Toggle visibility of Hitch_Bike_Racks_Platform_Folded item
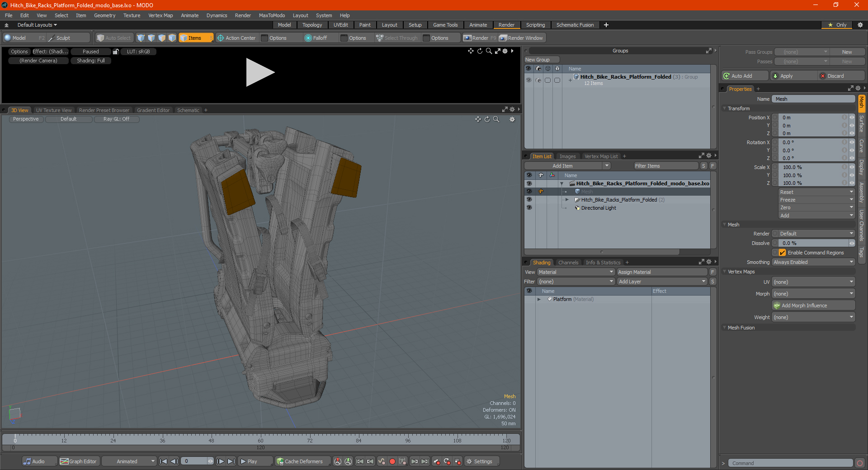Screen dimensions: 868x470 529,200
